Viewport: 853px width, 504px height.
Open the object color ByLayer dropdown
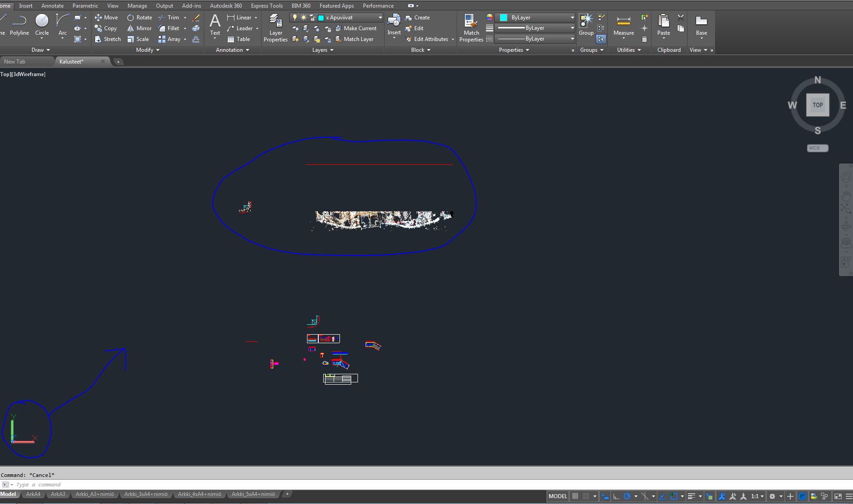572,17
